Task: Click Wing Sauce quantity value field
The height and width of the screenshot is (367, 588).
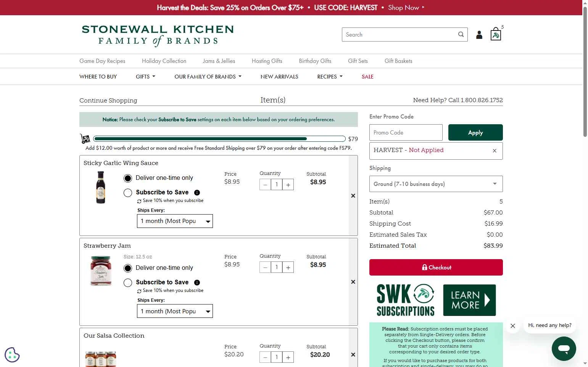Action: (x=277, y=185)
